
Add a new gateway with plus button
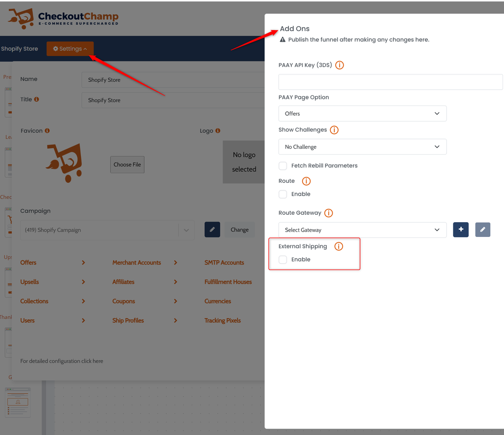click(461, 230)
